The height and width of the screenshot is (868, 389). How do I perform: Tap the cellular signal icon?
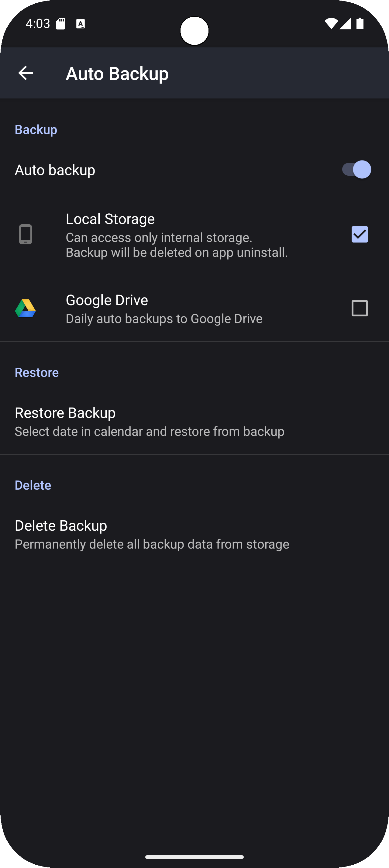click(x=345, y=24)
